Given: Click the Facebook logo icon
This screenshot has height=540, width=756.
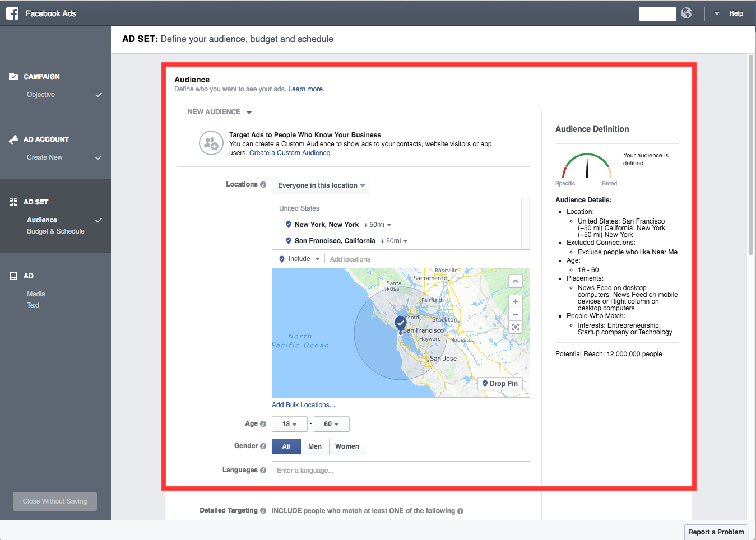Looking at the screenshot, I should pyautogui.click(x=12, y=13).
